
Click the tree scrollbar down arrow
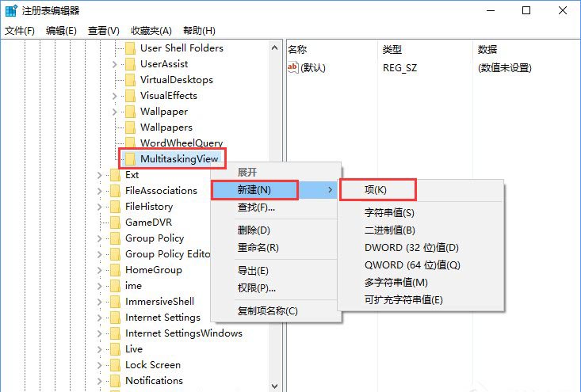(274, 386)
